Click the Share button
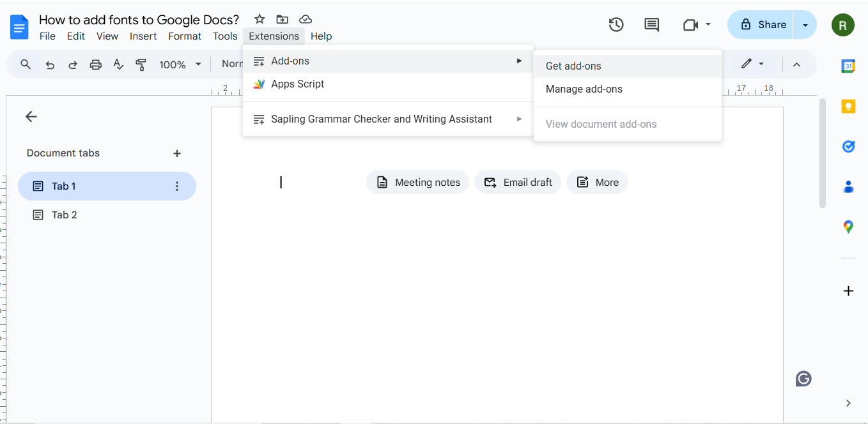 pyautogui.click(x=761, y=25)
